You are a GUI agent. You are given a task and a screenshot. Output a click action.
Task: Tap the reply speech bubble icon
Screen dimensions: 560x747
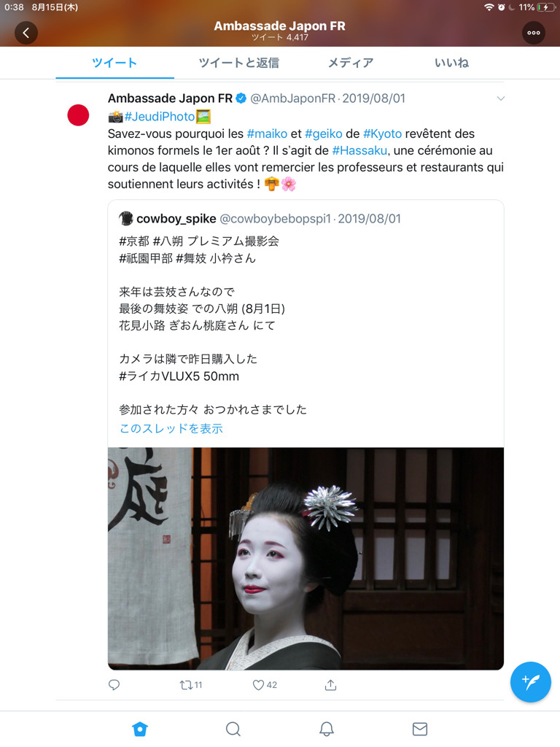114,685
